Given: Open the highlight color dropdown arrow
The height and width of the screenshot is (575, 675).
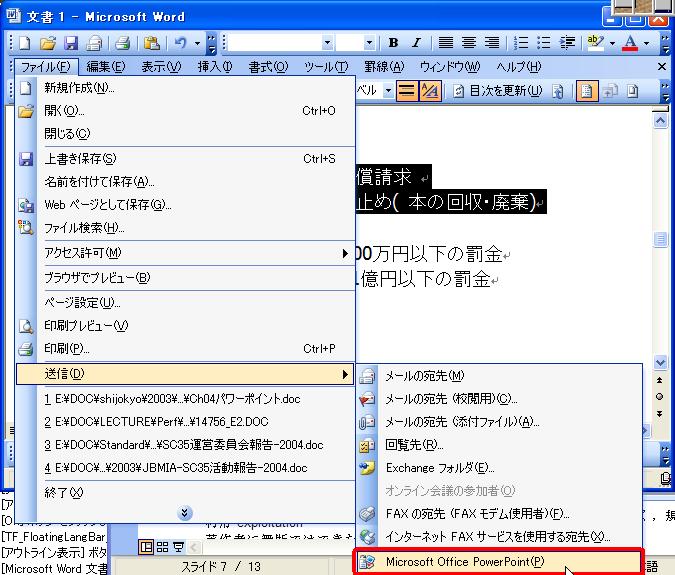Looking at the screenshot, I should (612, 43).
